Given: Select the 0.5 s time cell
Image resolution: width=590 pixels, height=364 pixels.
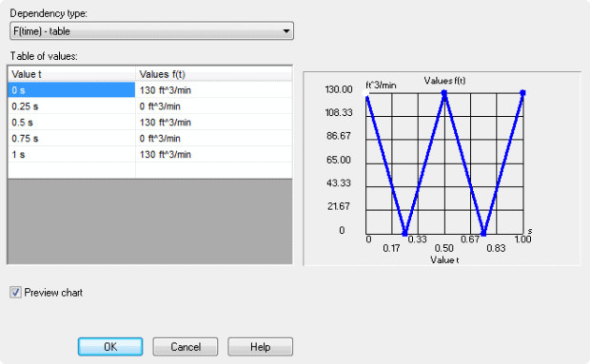Looking at the screenshot, I should click(71, 123).
